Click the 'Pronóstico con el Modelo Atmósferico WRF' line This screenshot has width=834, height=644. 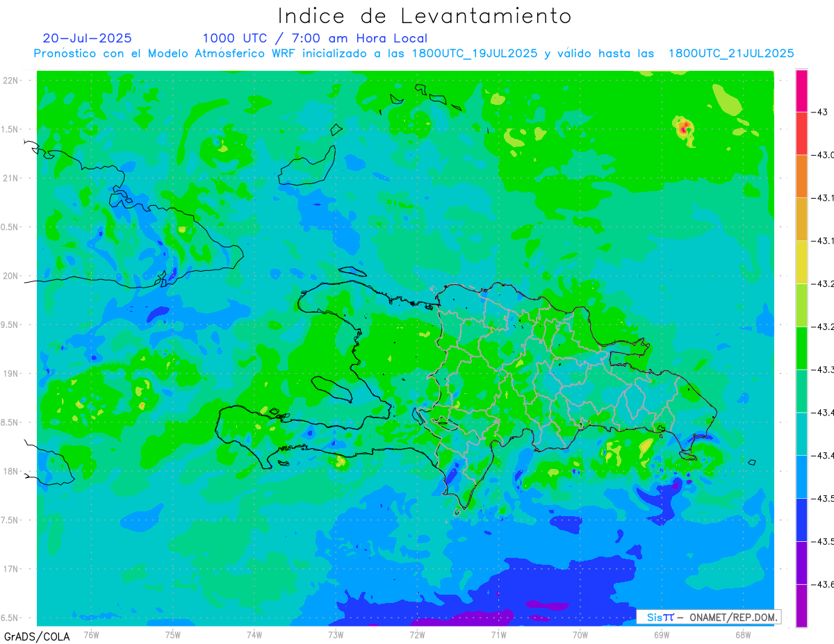pos(414,53)
